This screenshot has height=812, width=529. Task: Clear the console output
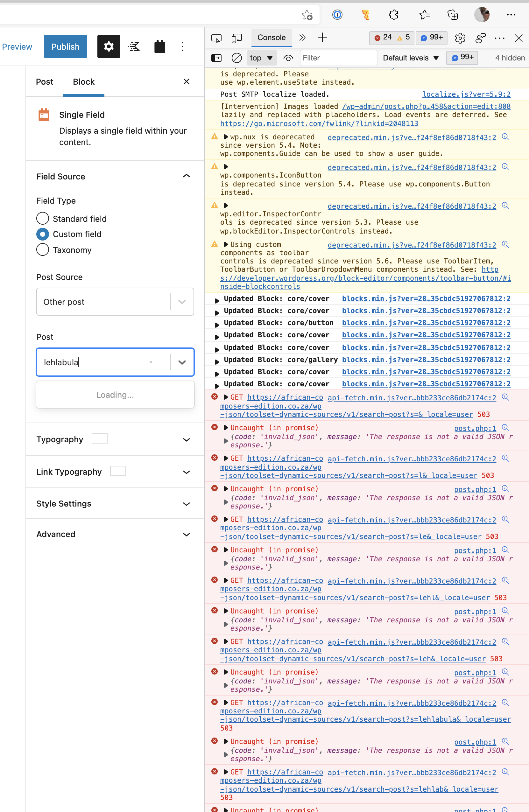[236, 58]
